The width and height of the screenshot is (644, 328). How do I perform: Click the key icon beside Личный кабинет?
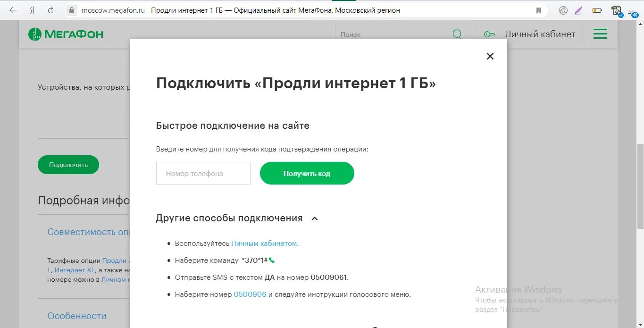[489, 34]
